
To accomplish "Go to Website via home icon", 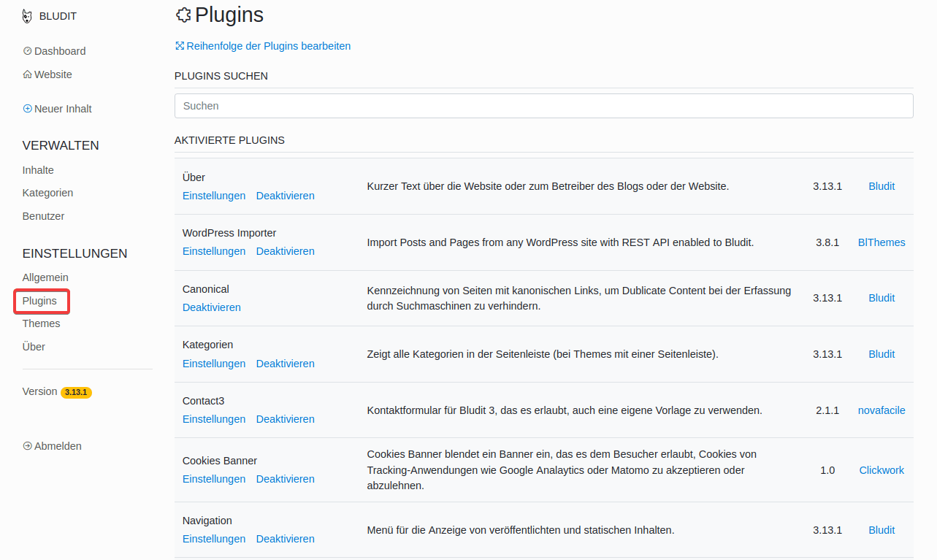I will tap(53, 74).
